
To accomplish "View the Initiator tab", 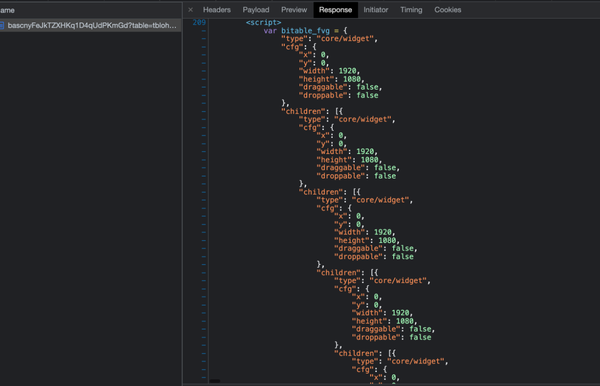I will [375, 10].
